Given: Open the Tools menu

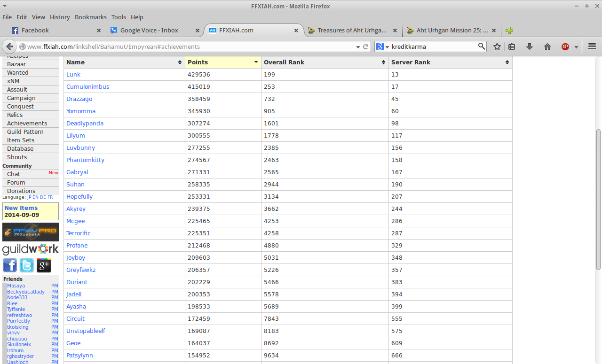Looking at the screenshot, I should [119, 17].
